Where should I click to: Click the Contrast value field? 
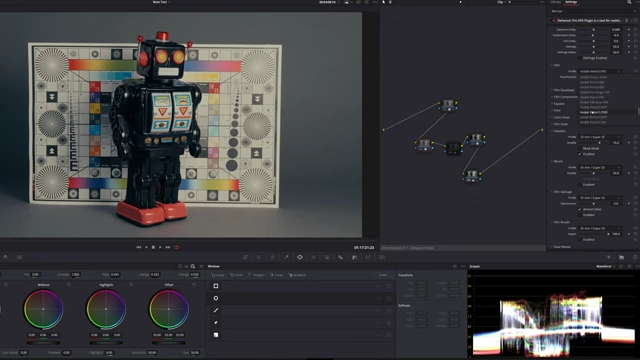[76, 274]
